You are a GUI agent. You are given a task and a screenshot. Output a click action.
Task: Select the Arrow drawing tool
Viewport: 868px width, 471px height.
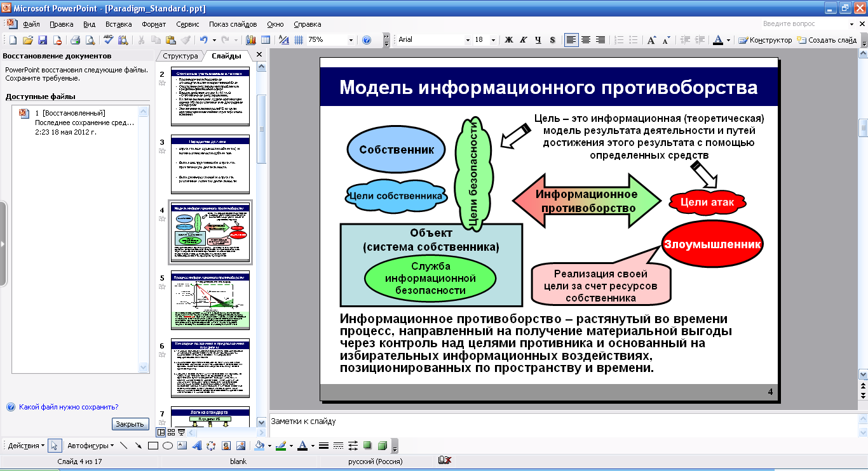point(138,446)
